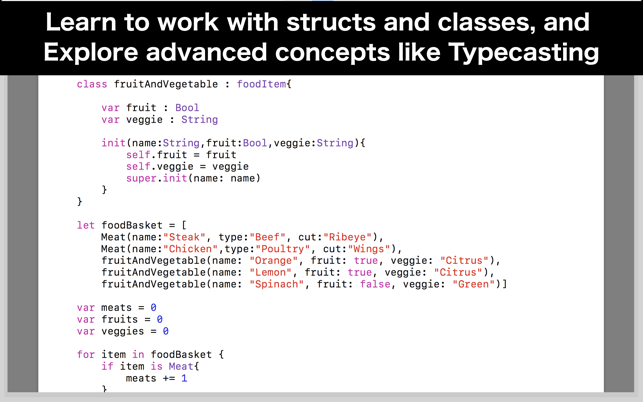Click the String type on var veggie
The width and height of the screenshot is (643, 402).
click(x=199, y=119)
